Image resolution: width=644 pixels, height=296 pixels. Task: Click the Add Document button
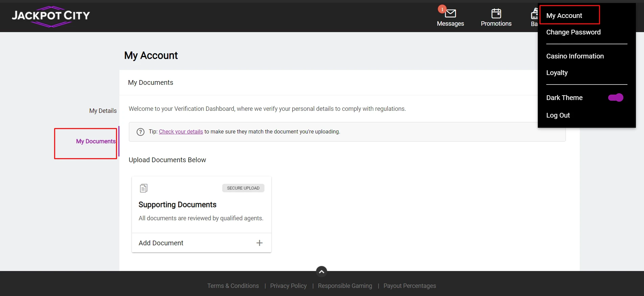tap(201, 243)
